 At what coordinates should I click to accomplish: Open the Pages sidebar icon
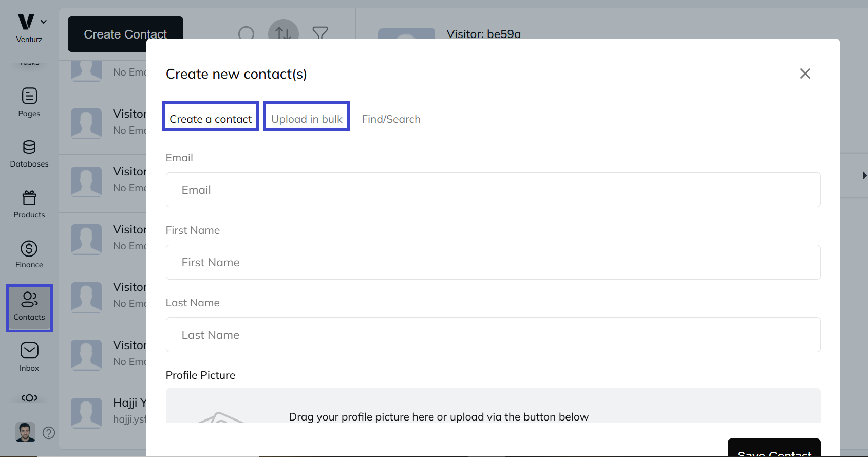coord(29,102)
